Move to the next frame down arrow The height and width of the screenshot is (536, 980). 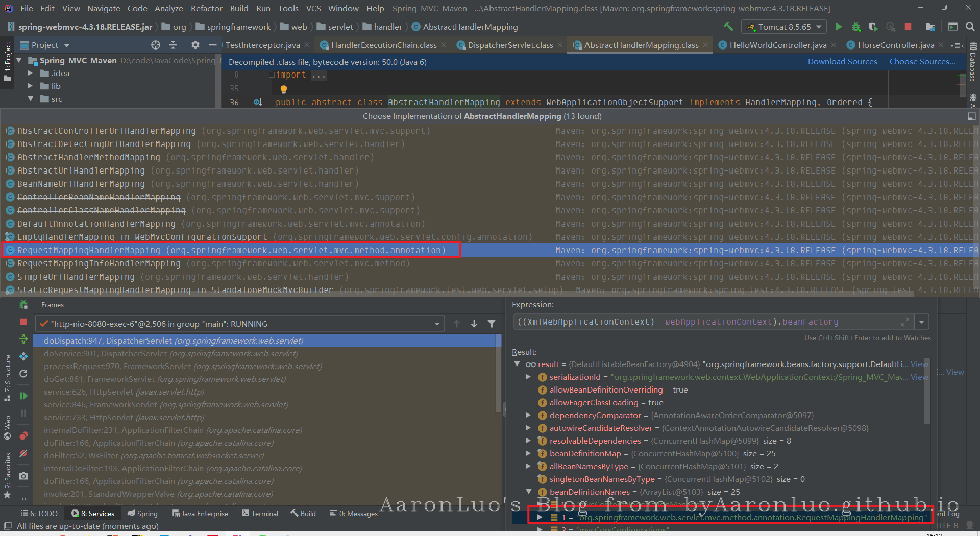[474, 324]
